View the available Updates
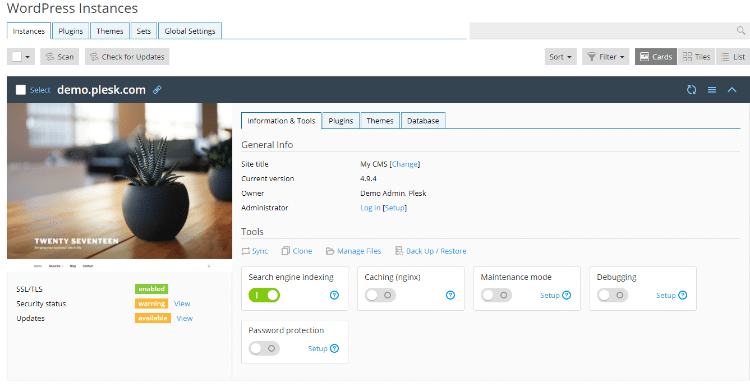 pyautogui.click(x=185, y=318)
